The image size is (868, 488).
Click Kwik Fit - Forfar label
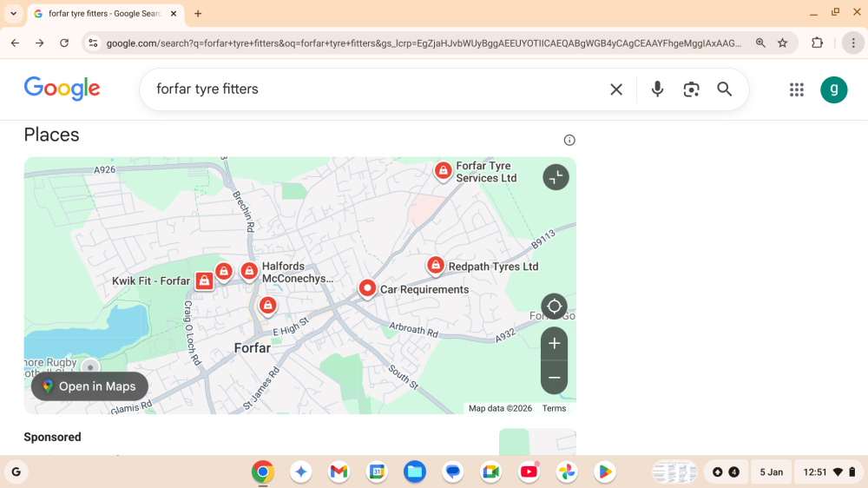pos(151,280)
